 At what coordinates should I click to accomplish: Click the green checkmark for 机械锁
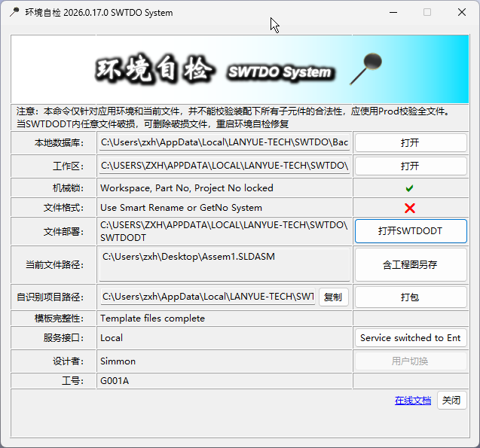point(410,188)
